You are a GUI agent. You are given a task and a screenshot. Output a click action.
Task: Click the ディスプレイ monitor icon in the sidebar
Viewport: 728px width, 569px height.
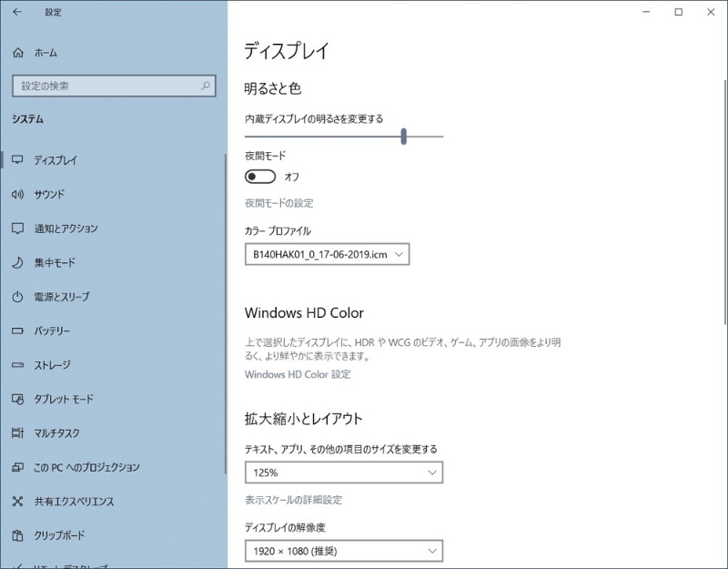coord(17,160)
